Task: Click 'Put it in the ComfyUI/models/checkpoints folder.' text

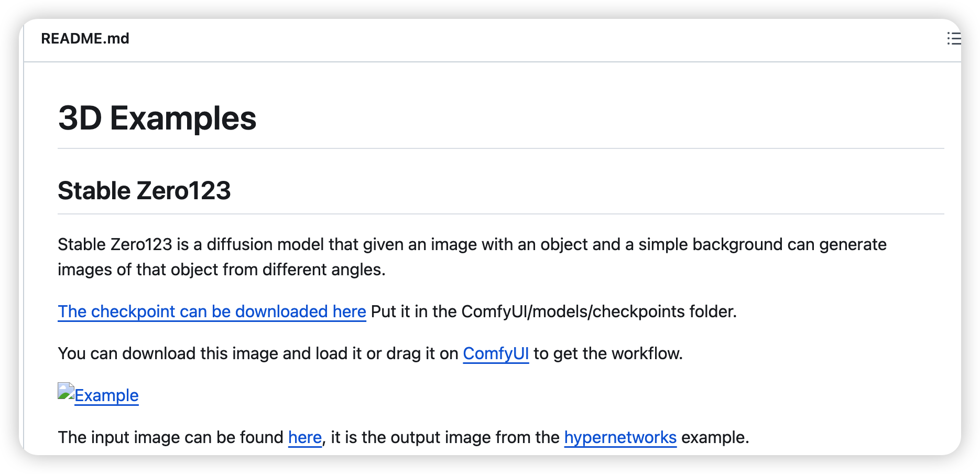Action: (x=553, y=311)
